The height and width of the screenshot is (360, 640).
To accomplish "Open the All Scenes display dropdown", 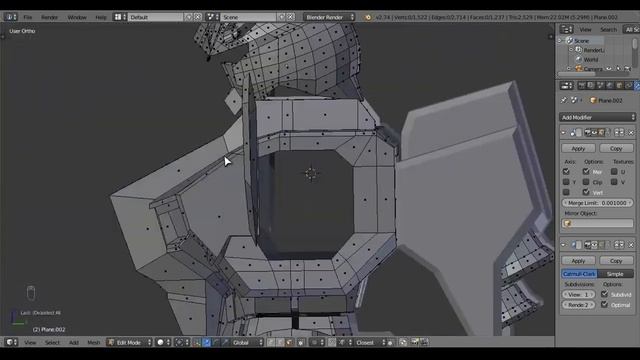I will (631, 29).
